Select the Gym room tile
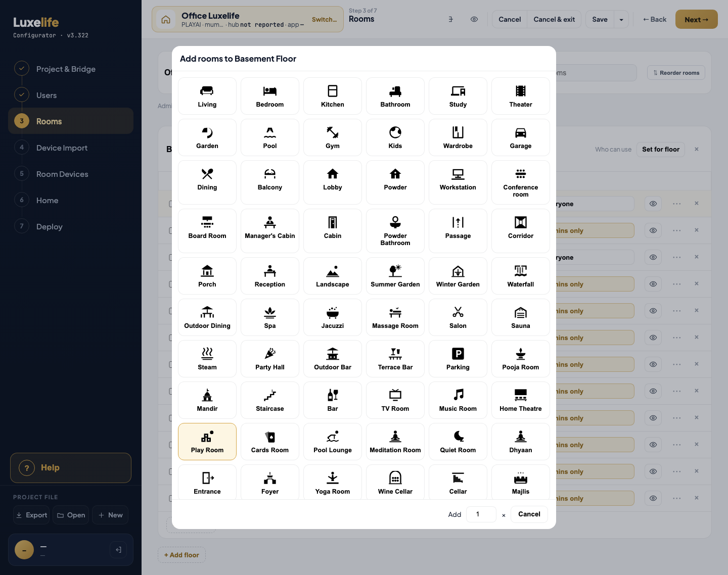The height and width of the screenshot is (575, 728). (x=333, y=137)
